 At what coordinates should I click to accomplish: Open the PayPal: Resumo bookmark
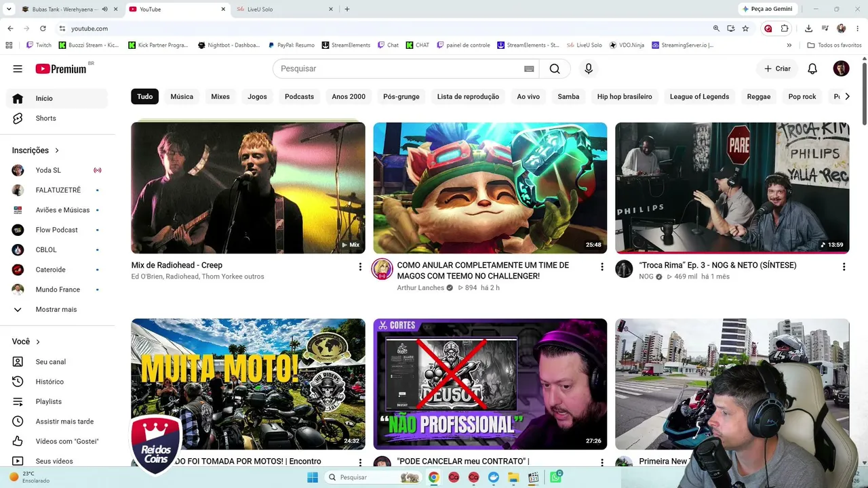pyautogui.click(x=292, y=45)
